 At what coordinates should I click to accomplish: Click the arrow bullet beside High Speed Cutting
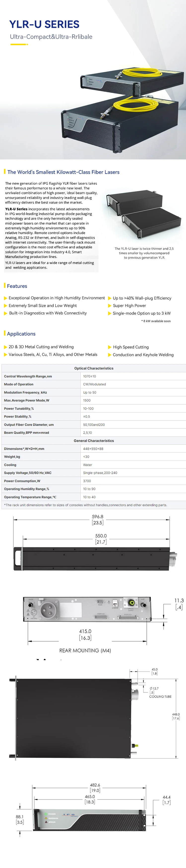click(110, 347)
